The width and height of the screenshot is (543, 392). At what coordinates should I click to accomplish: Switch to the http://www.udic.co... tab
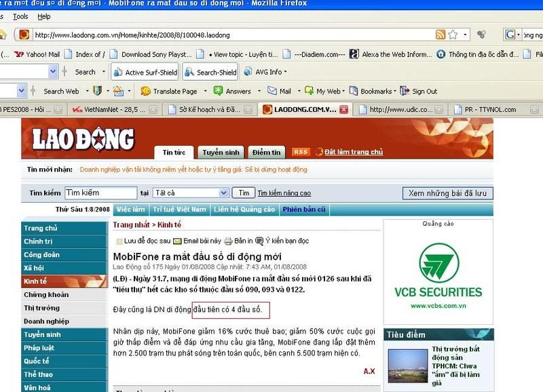click(400, 110)
